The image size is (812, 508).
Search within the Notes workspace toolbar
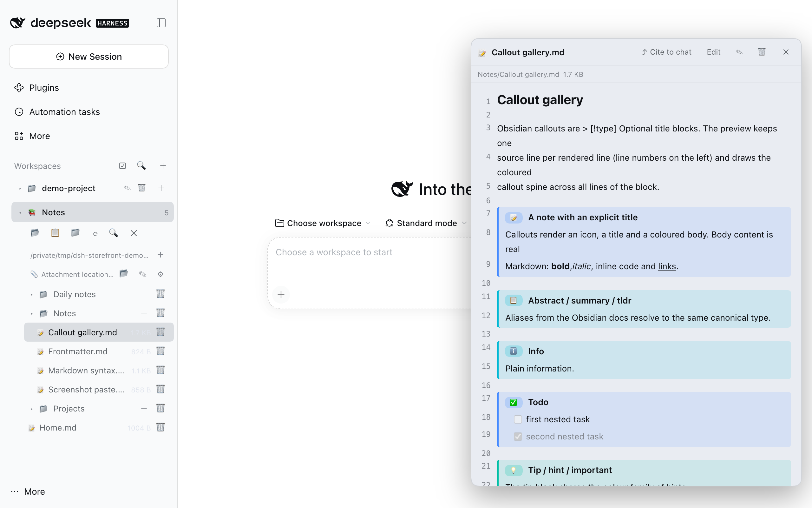click(114, 233)
